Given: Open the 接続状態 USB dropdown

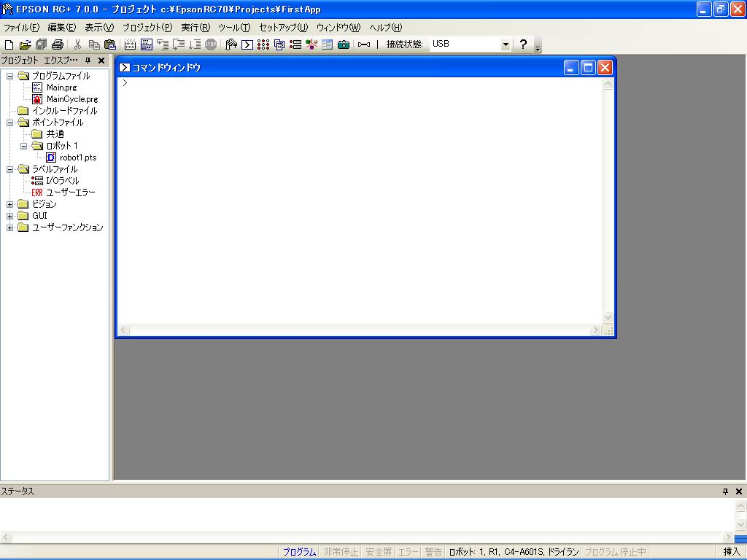Looking at the screenshot, I should coord(506,44).
